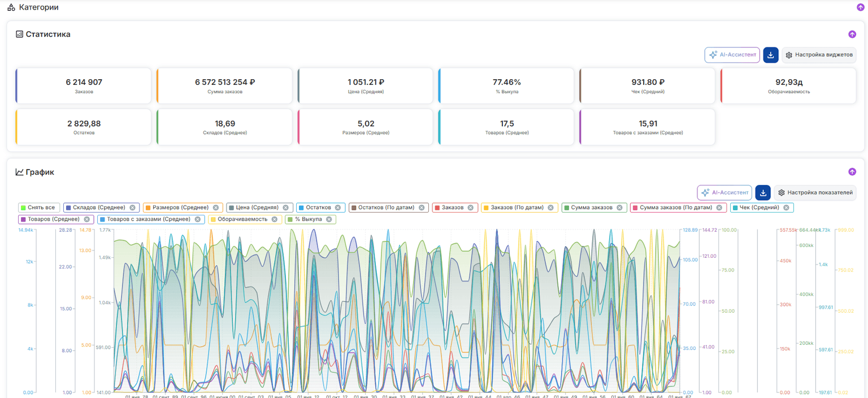Viewport: 868px width, 398px height.
Task: Remove Цена (Средняя) series via x icon
Action: (x=285, y=207)
